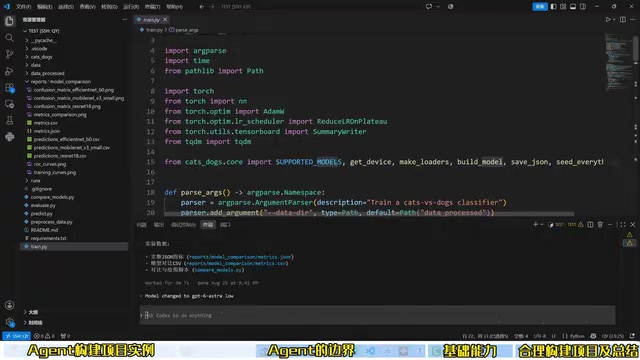Open the Remote Explorer view
This screenshot has width=640, height=360.
9,104
